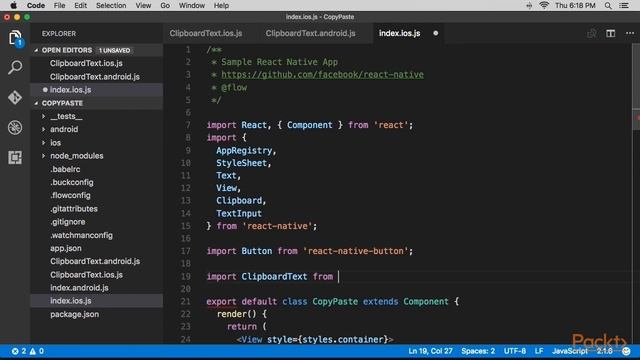The height and width of the screenshot is (360, 640).
Task: Open the .flowconfig file
Action: pos(97,196)
